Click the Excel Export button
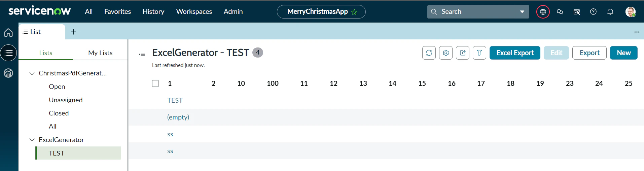The image size is (644, 171). (515, 53)
